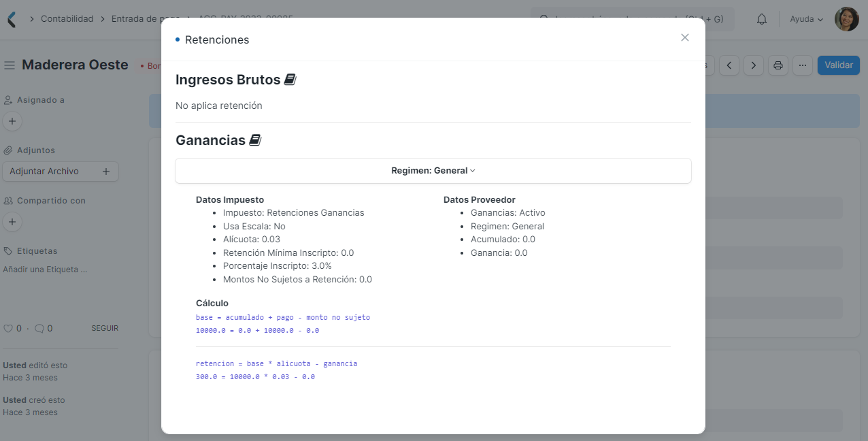Open the Ayuda menu
This screenshot has width=868, height=441.
(x=806, y=19)
